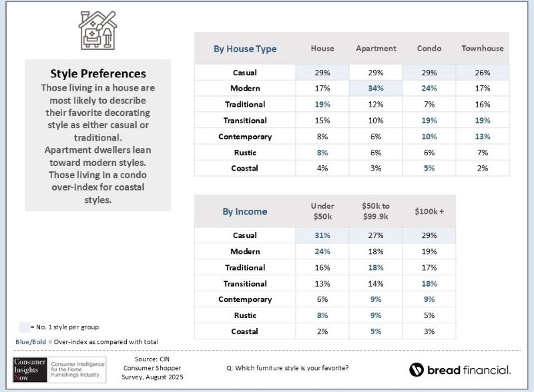534x392 pixels.
Task: Click the Blue/Bold over-index legend text
Action: point(87,342)
